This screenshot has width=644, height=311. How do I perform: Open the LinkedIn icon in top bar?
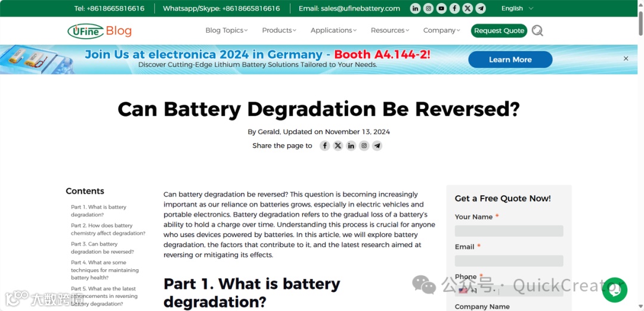(x=415, y=8)
